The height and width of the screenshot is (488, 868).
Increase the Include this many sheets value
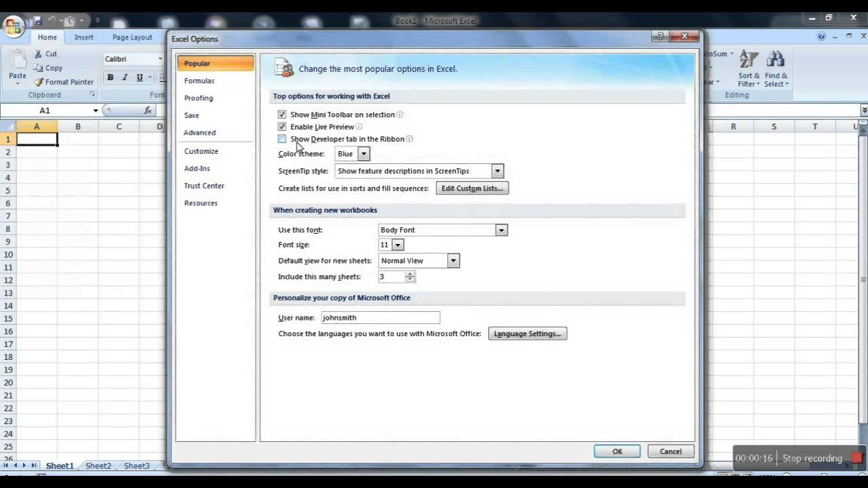point(410,274)
